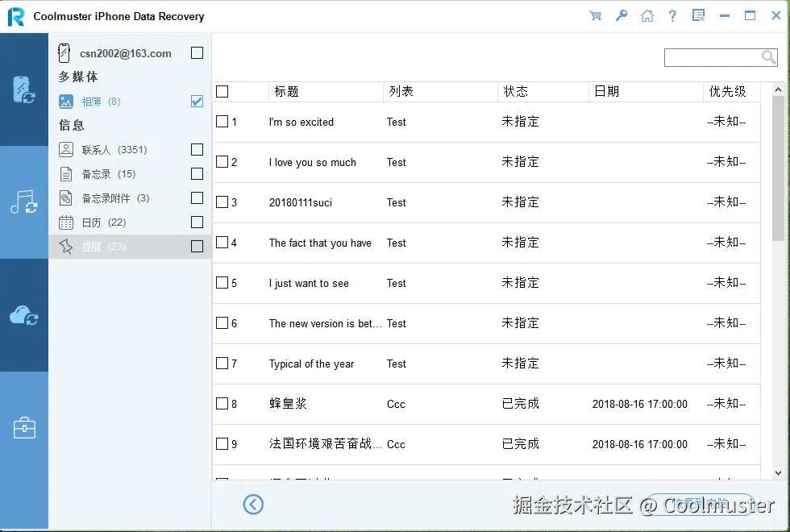Go to home via house icon

[647, 15]
